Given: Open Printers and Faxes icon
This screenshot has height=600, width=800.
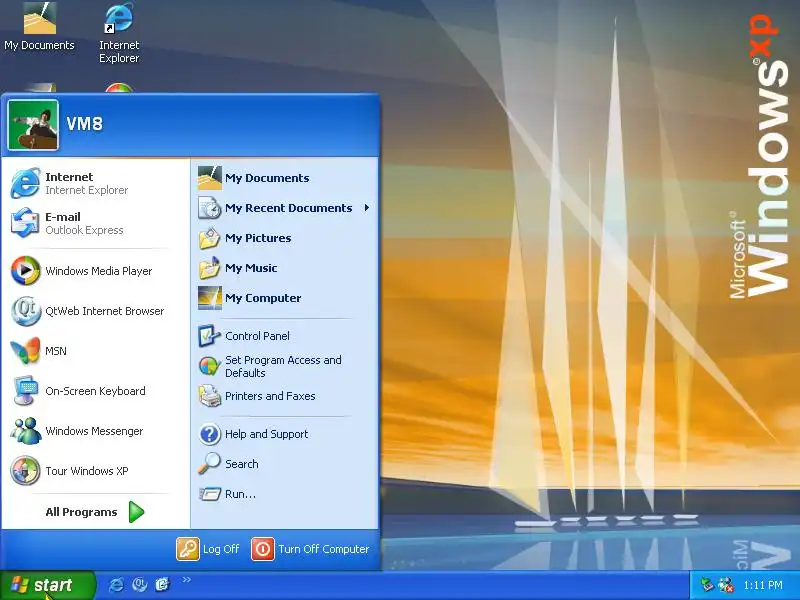Looking at the screenshot, I should point(210,396).
